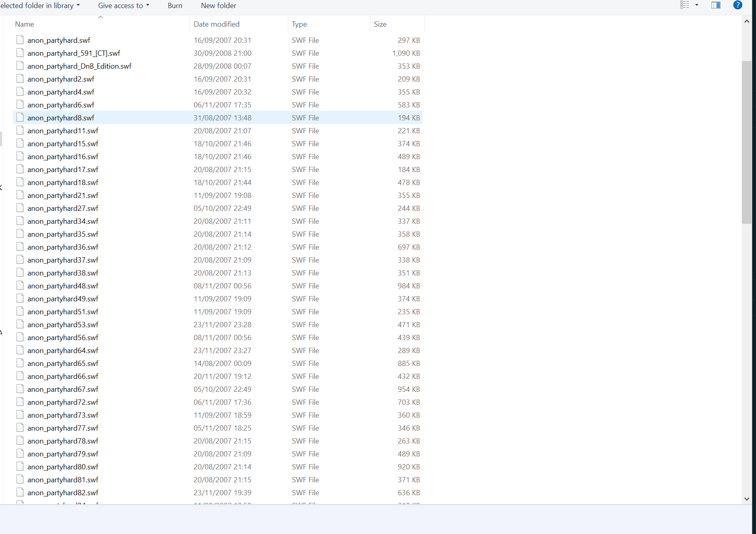Image resolution: width=756 pixels, height=534 pixels.
Task: Select file name anon_partyhard53.swf
Action: pos(63,325)
